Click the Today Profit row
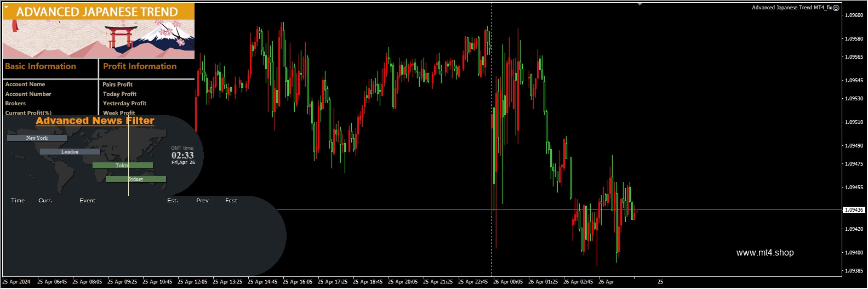The height and width of the screenshot is (289, 868). (x=119, y=94)
